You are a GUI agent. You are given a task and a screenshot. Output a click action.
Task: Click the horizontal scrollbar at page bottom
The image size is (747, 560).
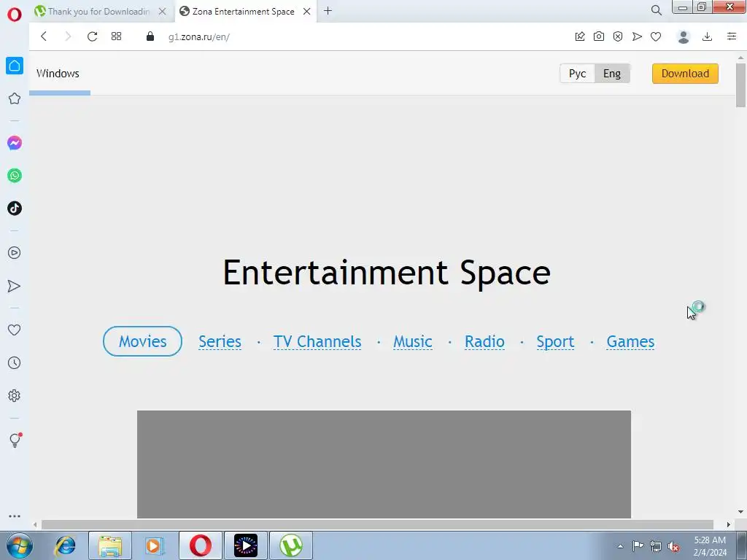pos(377,525)
